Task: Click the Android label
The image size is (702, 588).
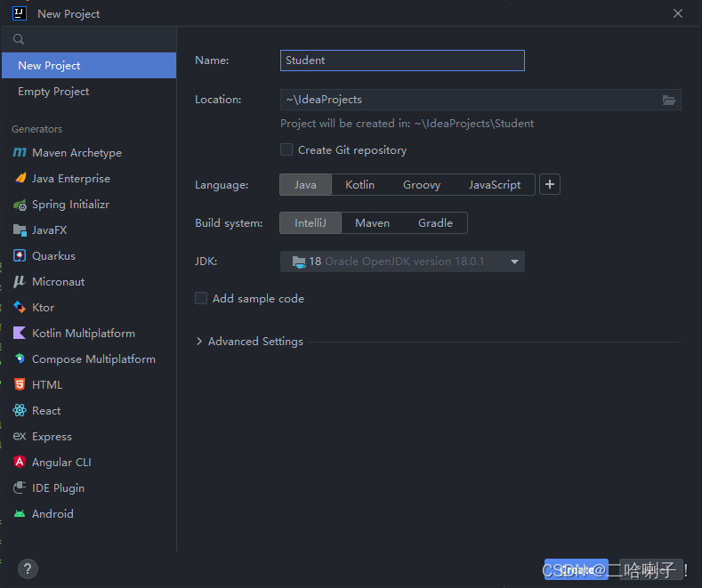Action: tap(52, 513)
